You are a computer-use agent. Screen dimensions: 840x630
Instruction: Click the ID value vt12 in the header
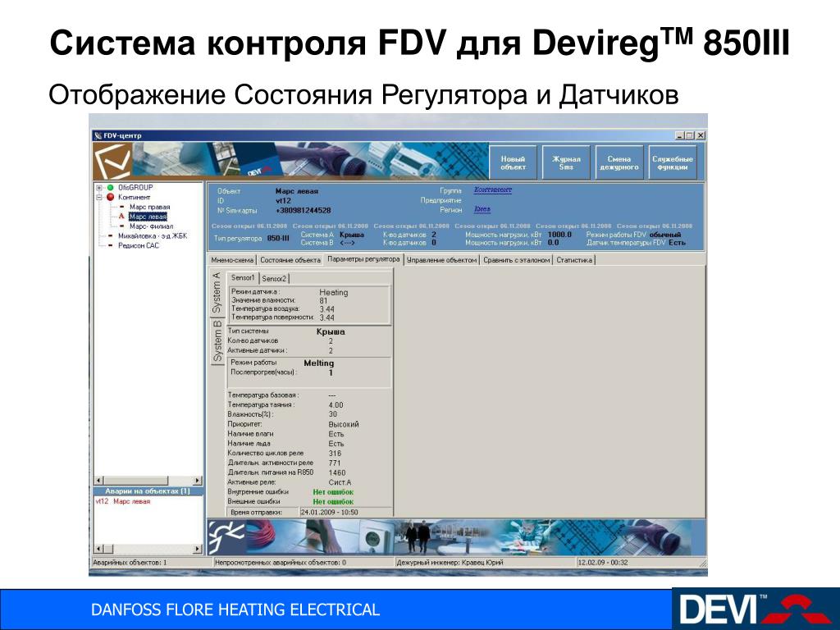283,201
